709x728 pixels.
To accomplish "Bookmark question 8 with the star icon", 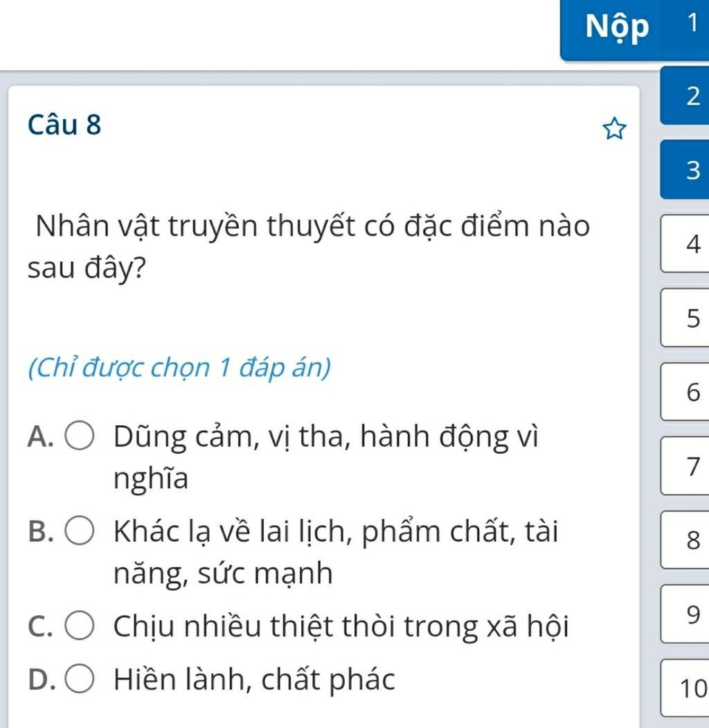I will (x=614, y=129).
